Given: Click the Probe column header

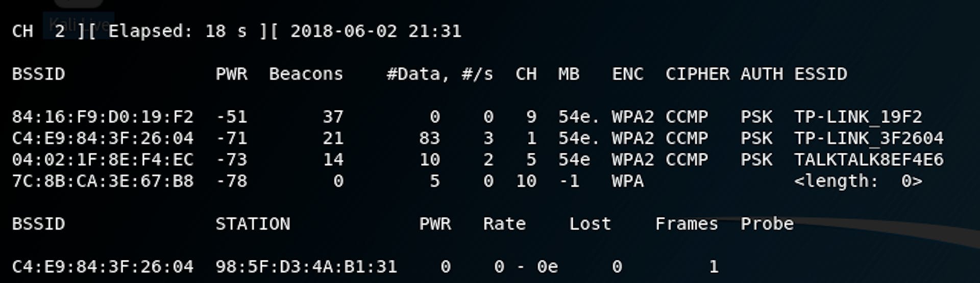Looking at the screenshot, I should click(767, 224).
